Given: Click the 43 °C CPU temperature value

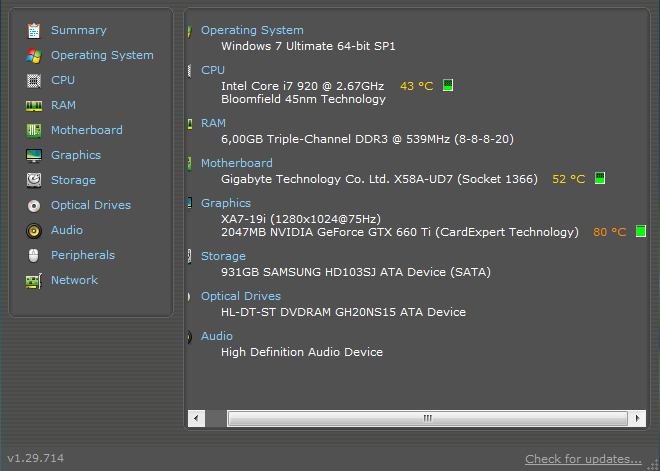Looking at the screenshot, I should [x=417, y=86].
